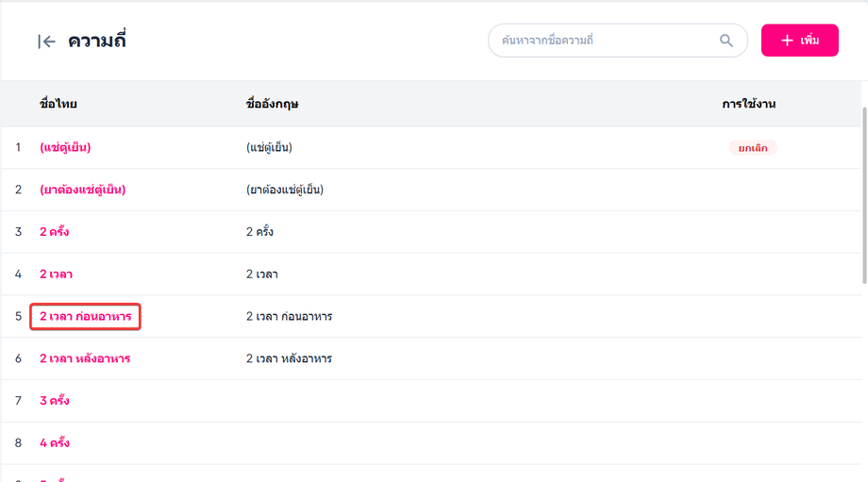Image resolution: width=868 pixels, height=482 pixels.
Task: Click English name cell 2 เวลา ก่อนอาหาร
Action: tap(289, 317)
